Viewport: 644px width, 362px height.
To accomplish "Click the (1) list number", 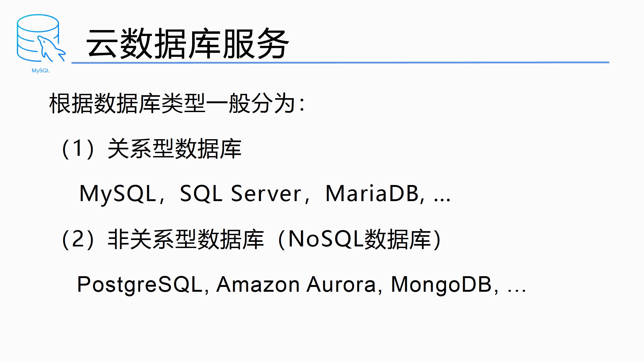I will (78, 149).
